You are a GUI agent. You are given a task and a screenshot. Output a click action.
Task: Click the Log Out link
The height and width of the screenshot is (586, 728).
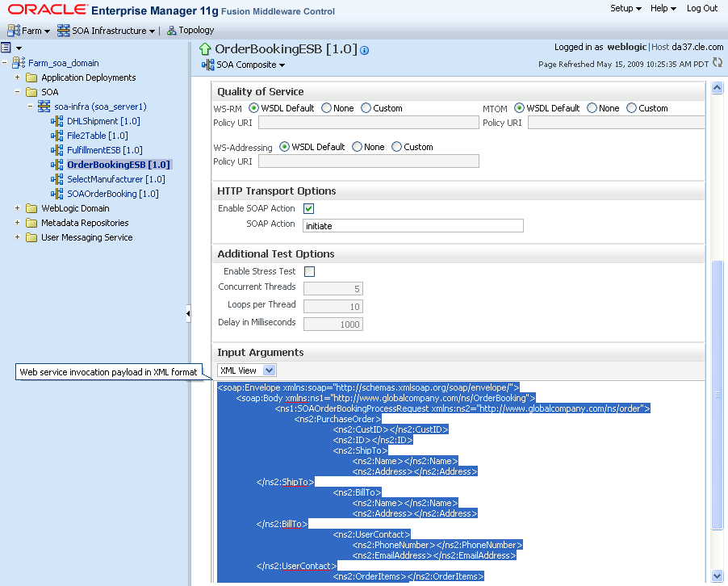point(702,8)
